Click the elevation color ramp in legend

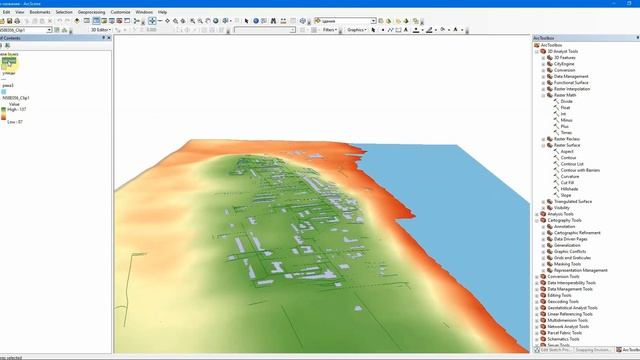point(3,113)
